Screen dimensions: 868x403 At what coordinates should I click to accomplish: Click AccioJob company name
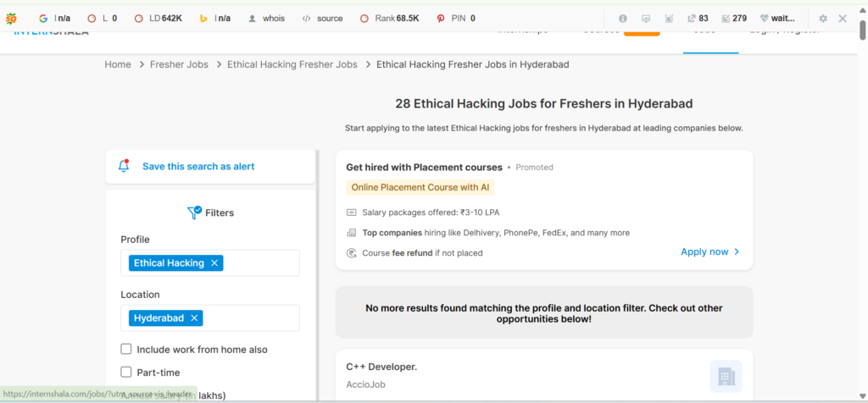(365, 384)
